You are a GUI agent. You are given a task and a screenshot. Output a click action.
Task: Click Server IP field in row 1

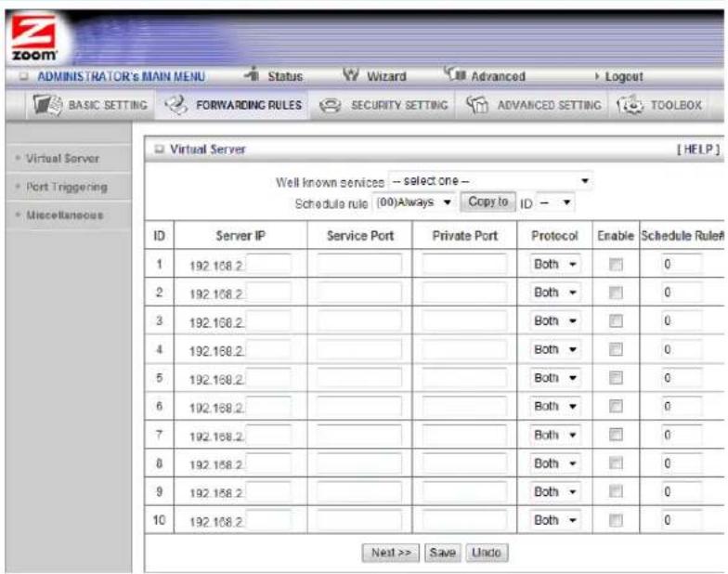click(x=268, y=265)
